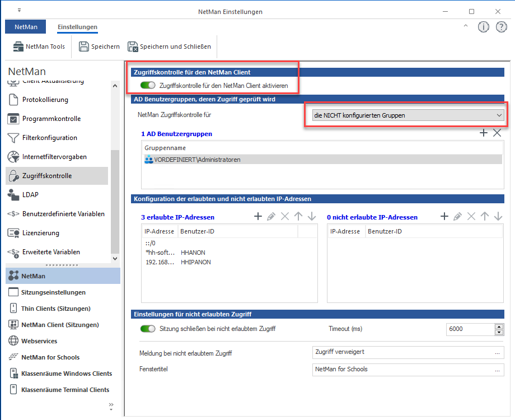Remove selected AD group with X icon
Screen dimensions: 515x420
497,133
